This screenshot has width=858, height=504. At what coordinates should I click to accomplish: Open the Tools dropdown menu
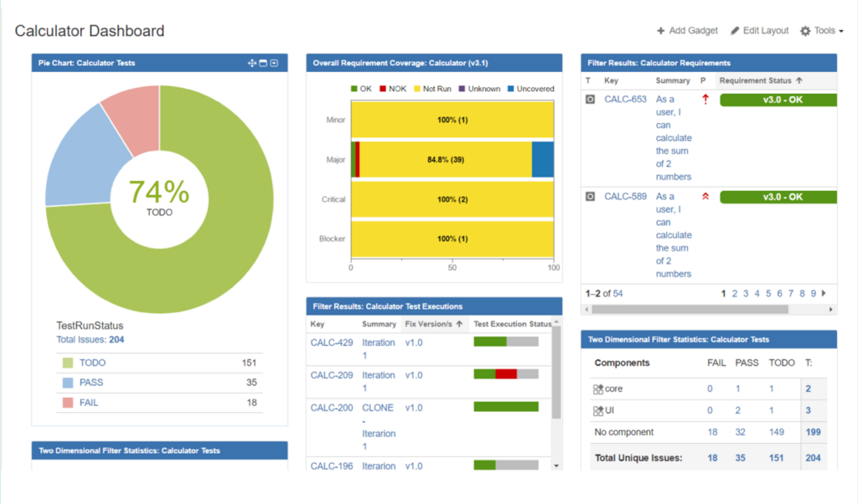pyautogui.click(x=821, y=30)
